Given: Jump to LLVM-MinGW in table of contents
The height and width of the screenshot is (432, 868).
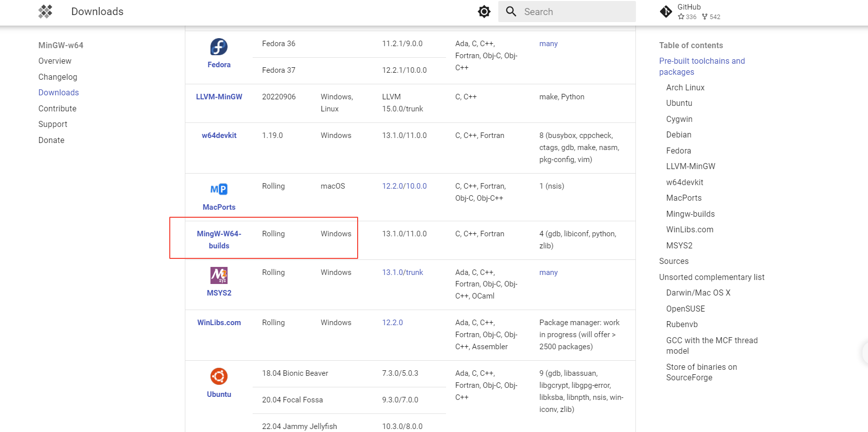Looking at the screenshot, I should click(691, 166).
